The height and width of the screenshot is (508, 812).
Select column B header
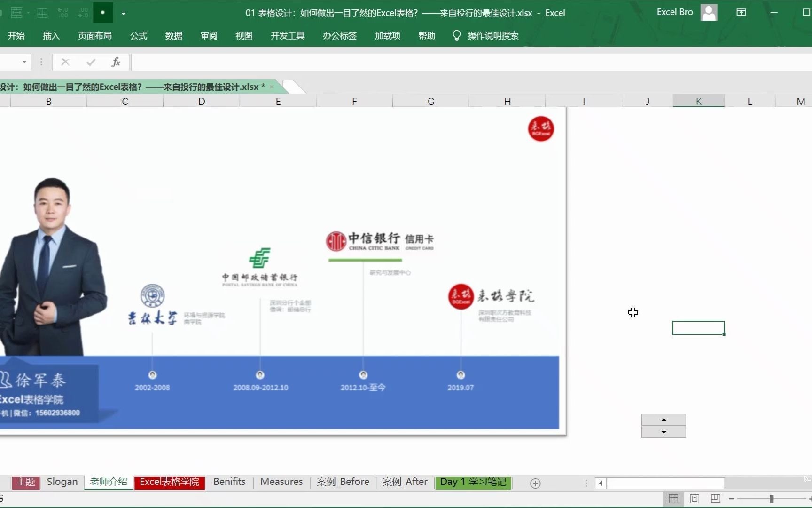[x=49, y=101]
